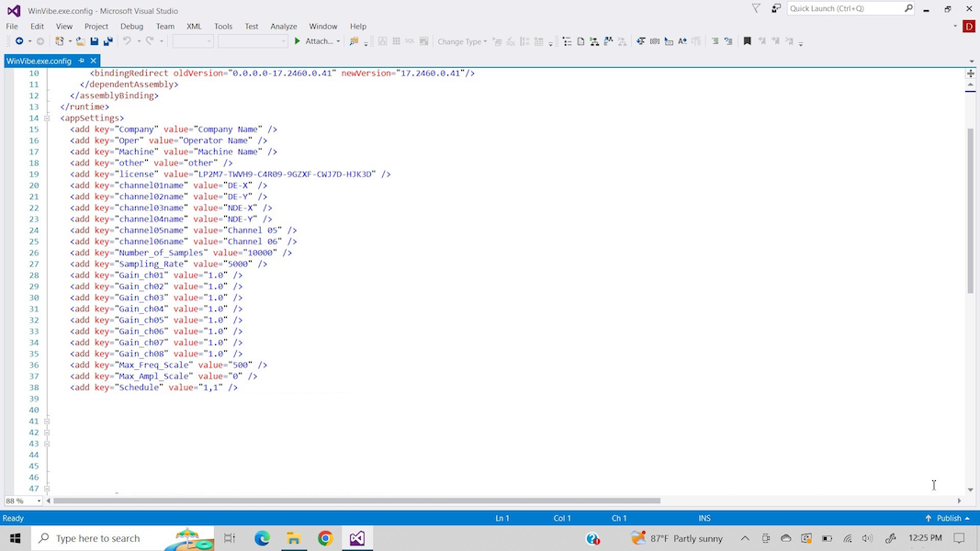Open the solution configurations combo box
This screenshot has width=980, height=551.
click(193, 41)
